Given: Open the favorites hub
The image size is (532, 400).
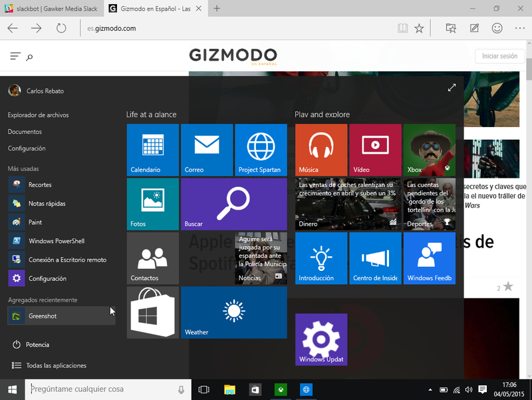Looking at the screenshot, I should coord(451,28).
